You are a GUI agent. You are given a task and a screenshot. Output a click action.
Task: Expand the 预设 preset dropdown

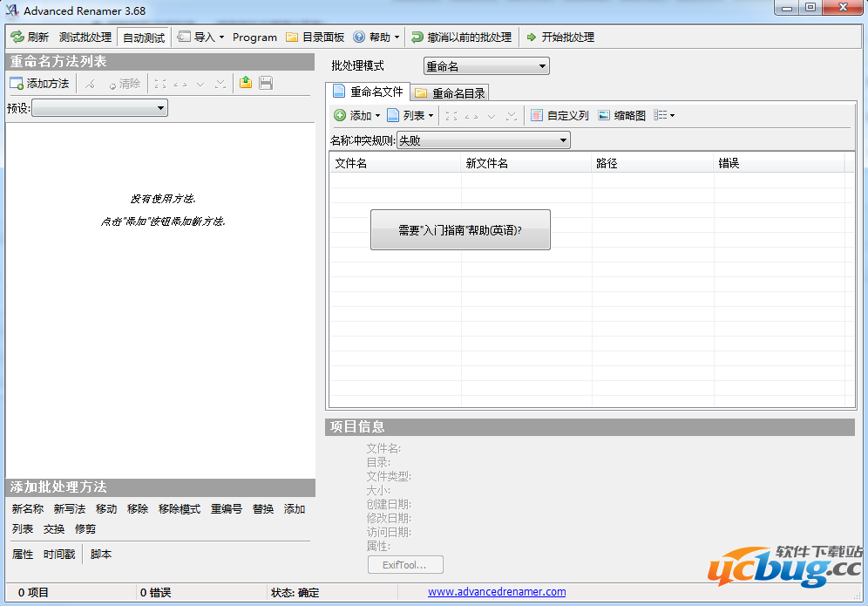[162, 107]
